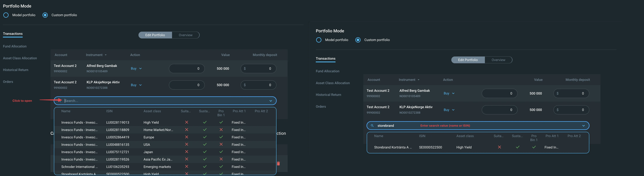Image resolution: width=644 pixels, height=176 pixels.
Task: Open Transactions tab in left panel
Action: (13, 34)
